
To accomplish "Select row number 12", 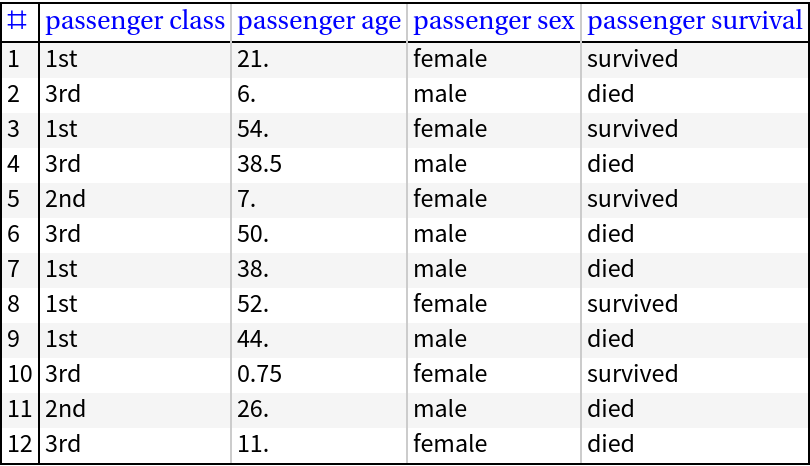I will 19,444.
